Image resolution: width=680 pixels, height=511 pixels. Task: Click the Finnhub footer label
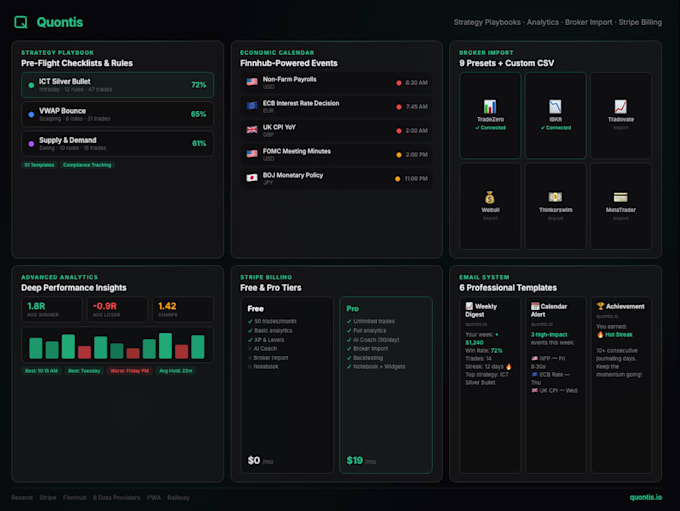coord(75,498)
